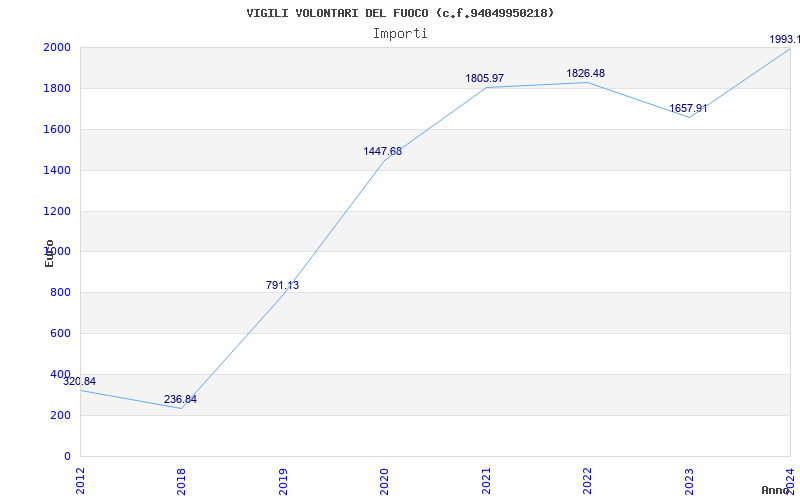800x500 pixels.
Task: Click the 2020 x-axis label
Action: 384,480
